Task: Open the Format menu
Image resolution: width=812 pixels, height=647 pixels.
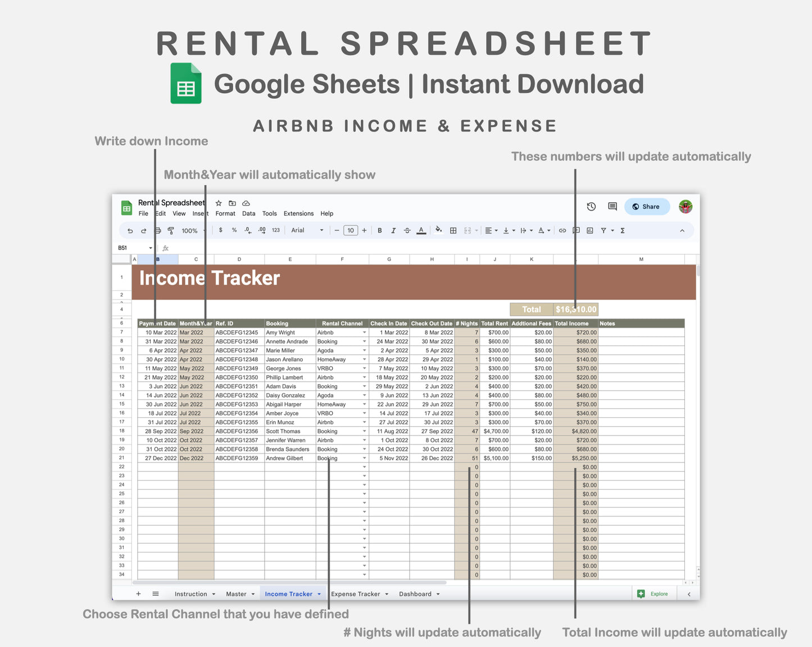Action: pyautogui.click(x=225, y=213)
